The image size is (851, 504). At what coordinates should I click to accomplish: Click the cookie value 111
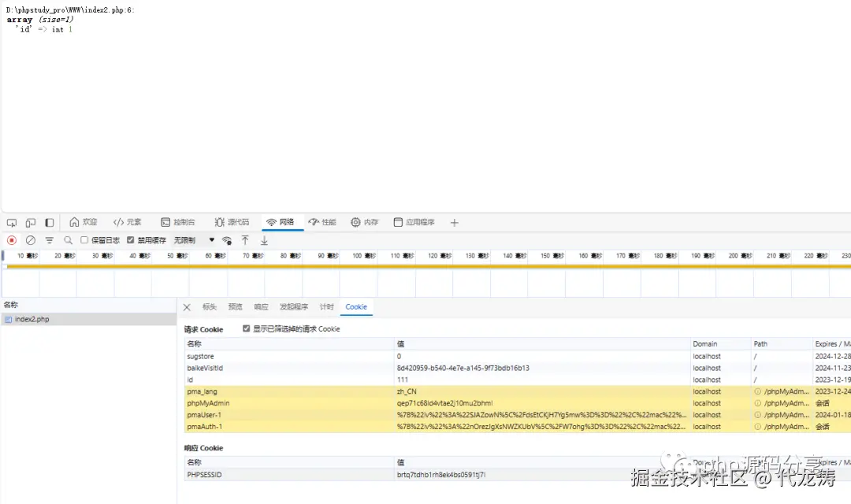[x=402, y=380]
